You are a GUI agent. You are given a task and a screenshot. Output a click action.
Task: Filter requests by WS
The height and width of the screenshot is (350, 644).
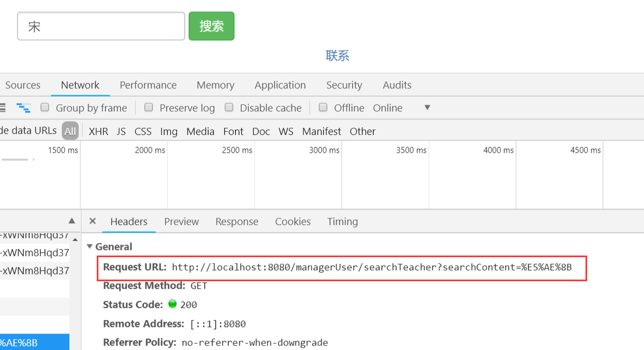pos(286,131)
